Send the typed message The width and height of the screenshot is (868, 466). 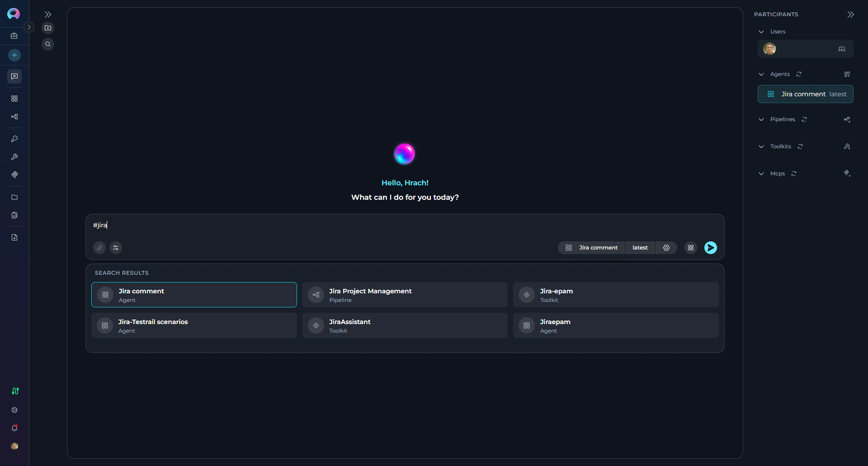click(x=710, y=247)
